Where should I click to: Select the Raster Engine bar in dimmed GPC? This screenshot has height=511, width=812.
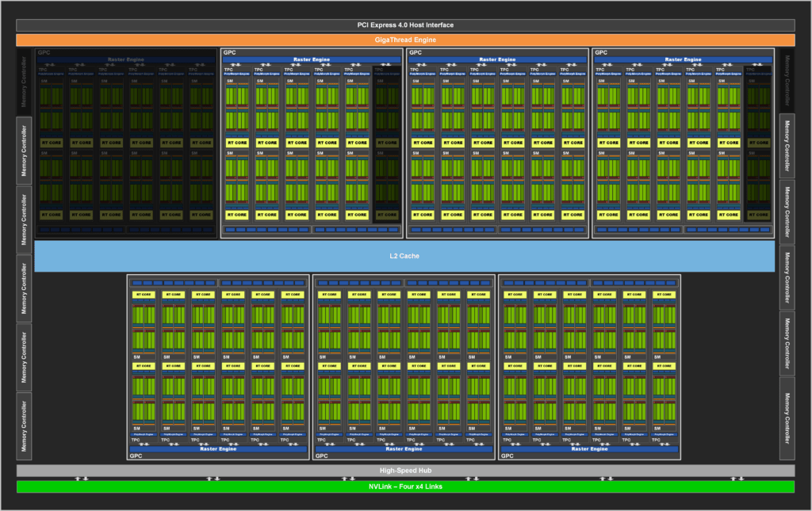click(126, 59)
